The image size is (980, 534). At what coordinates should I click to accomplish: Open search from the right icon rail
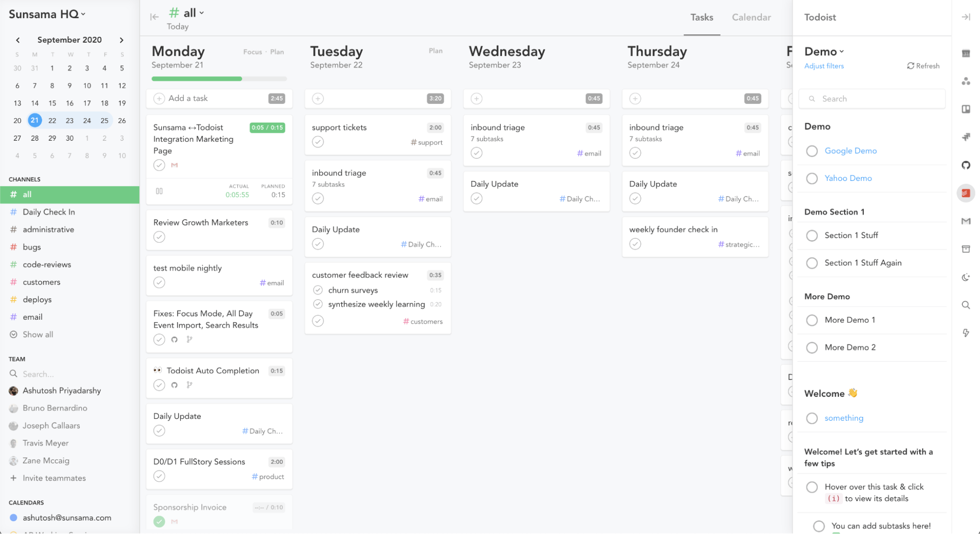click(x=966, y=305)
